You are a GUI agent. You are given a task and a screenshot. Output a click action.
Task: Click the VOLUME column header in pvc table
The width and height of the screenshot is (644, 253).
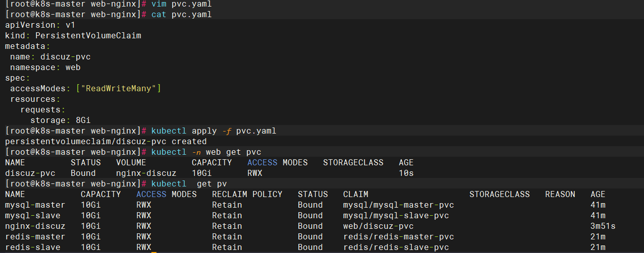point(131,163)
